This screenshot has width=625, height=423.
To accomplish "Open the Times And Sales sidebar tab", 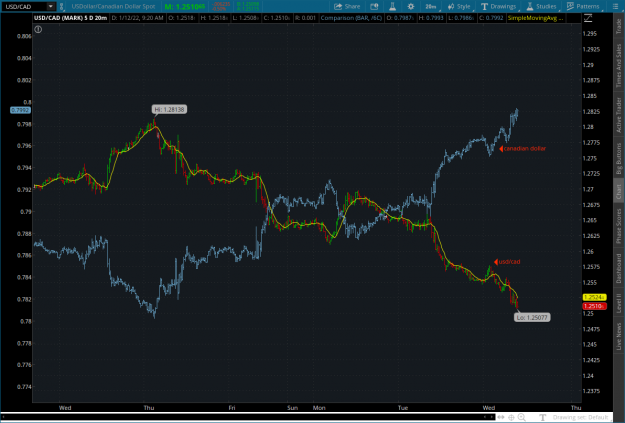I will point(619,66).
